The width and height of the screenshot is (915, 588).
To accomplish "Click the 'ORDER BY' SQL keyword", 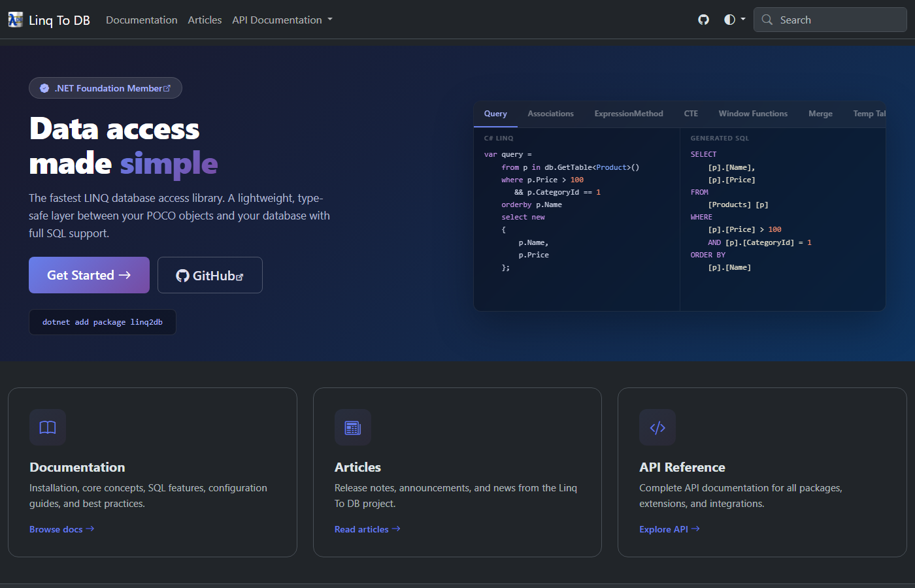I will pyautogui.click(x=708, y=255).
